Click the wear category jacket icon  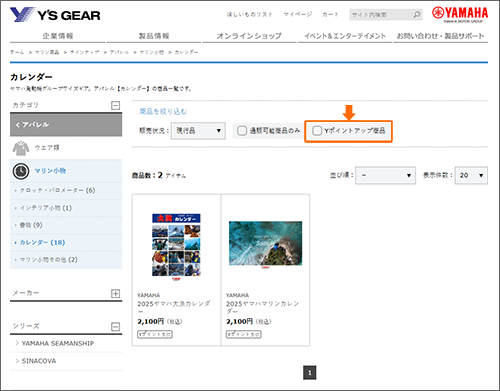coord(21,148)
